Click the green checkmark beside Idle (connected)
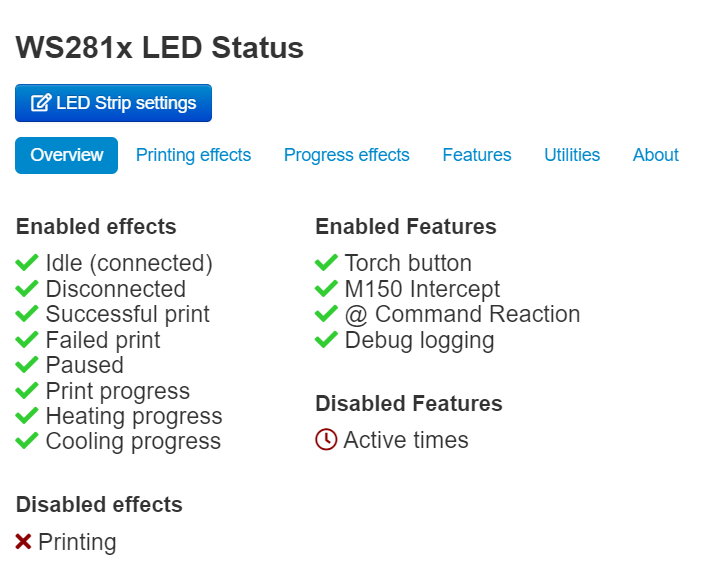Screen dimensions: 705x580 [27, 264]
